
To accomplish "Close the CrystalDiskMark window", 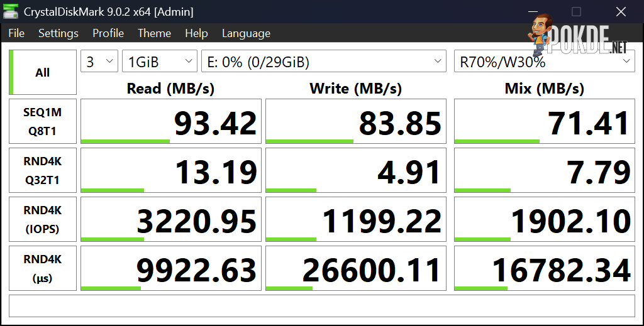I will point(621,11).
